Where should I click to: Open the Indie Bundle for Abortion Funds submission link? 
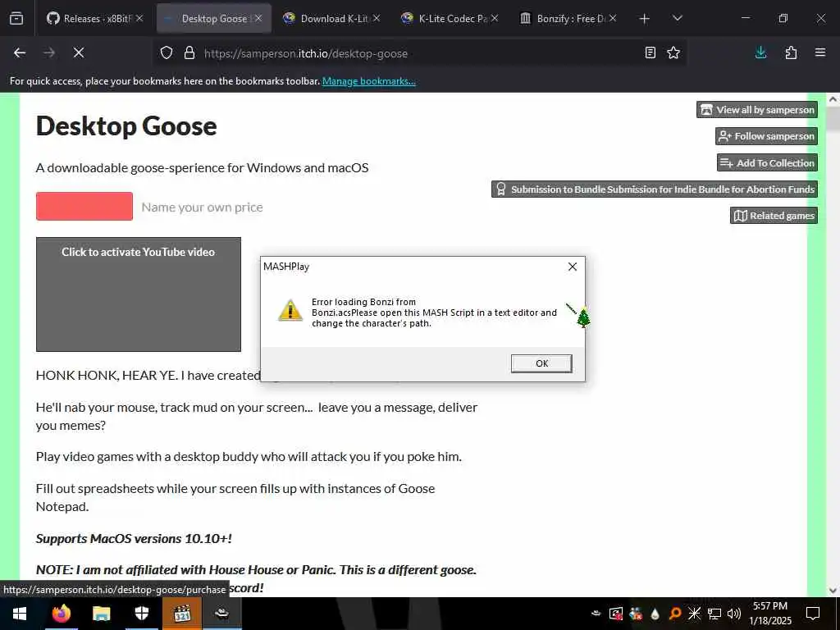[x=655, y=189]
